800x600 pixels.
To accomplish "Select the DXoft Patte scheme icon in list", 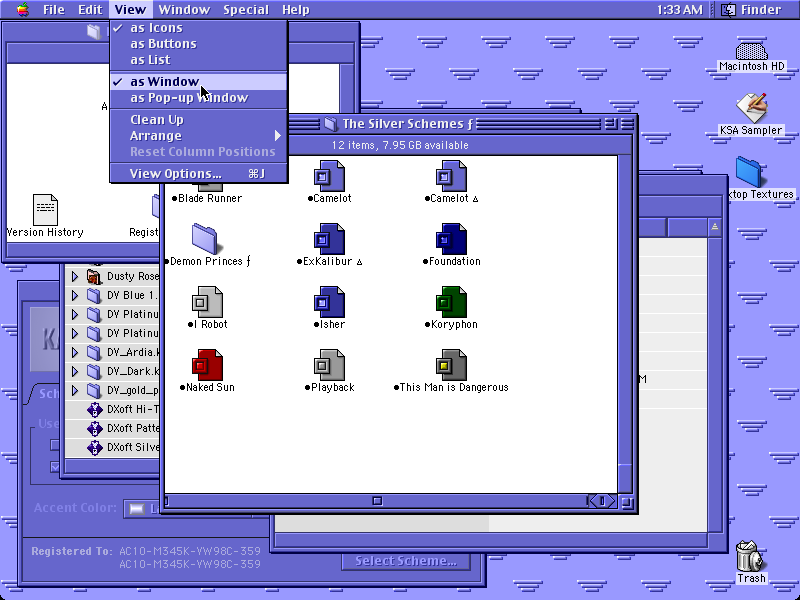I will coord(94,428).
